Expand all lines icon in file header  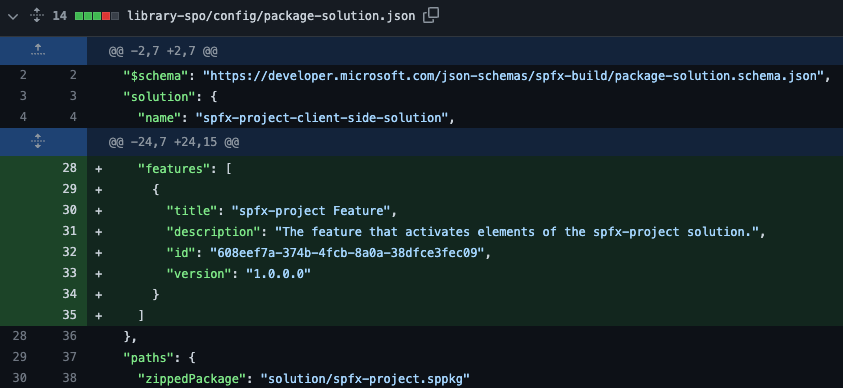point(37,16)
